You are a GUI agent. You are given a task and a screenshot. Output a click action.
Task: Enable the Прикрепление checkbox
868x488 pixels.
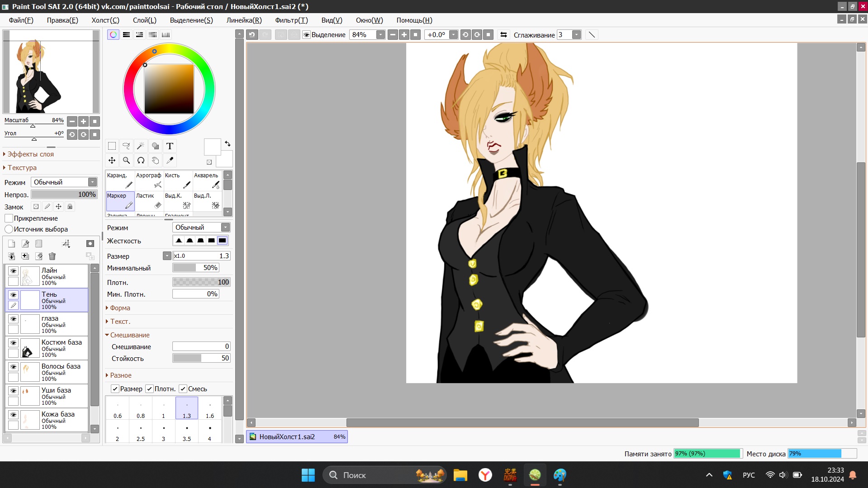click(9, 218)
